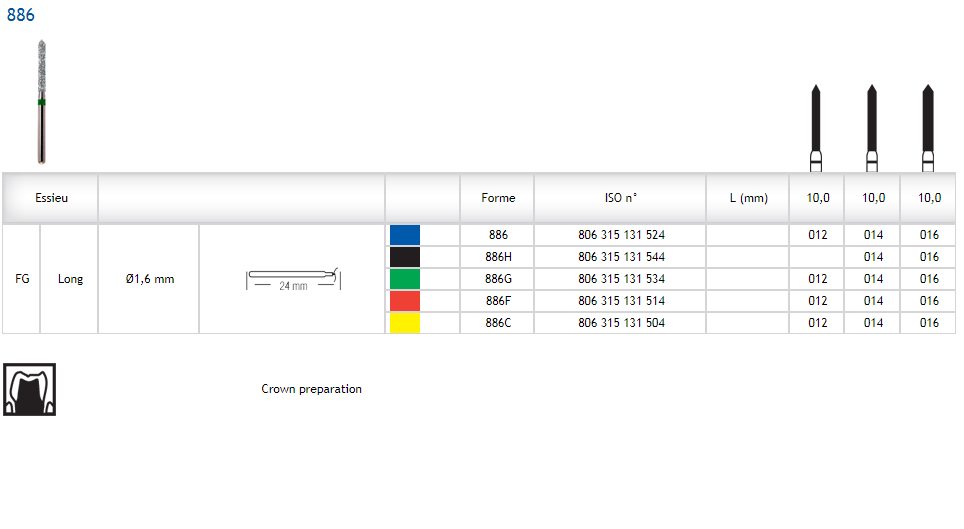964x529 pixels.
Task: Click the Essieu column header
Action: (51, 198)
